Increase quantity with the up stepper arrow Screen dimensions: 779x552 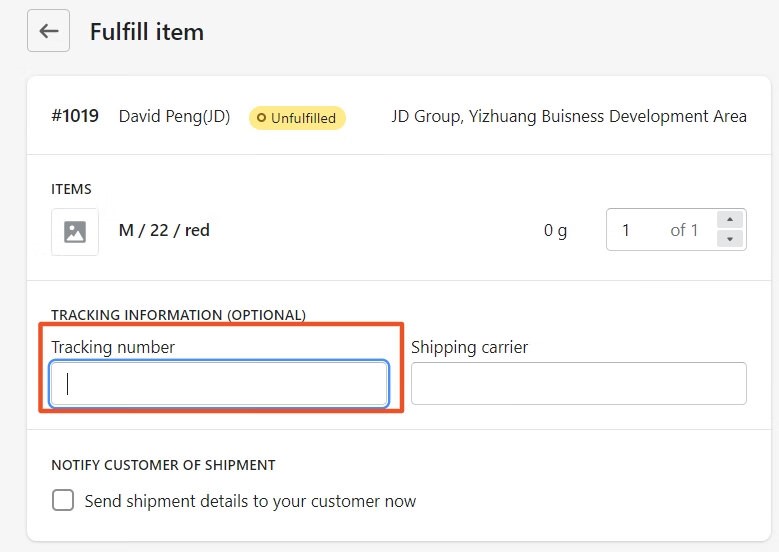point(730,220)
